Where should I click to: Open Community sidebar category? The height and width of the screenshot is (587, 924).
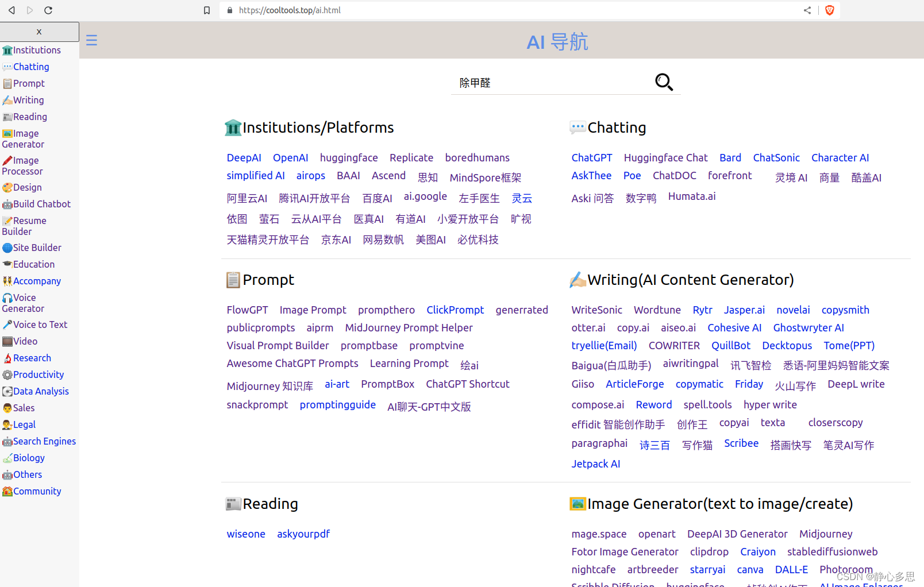pyautogui.click(x=32, y=491)
